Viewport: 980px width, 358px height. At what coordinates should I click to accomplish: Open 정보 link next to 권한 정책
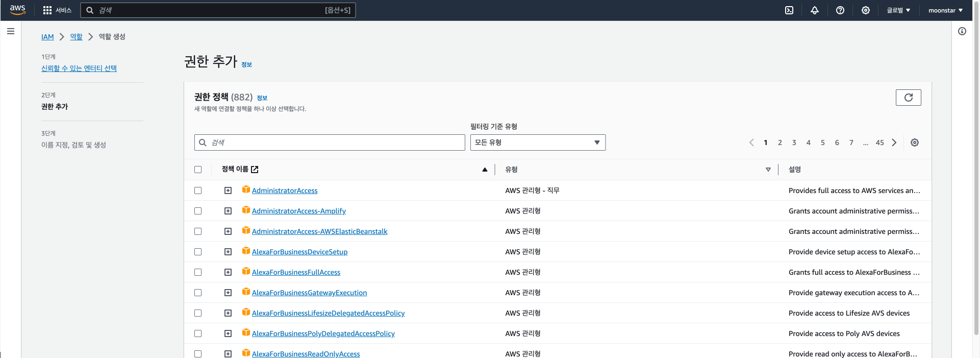(x=262, y=98)
